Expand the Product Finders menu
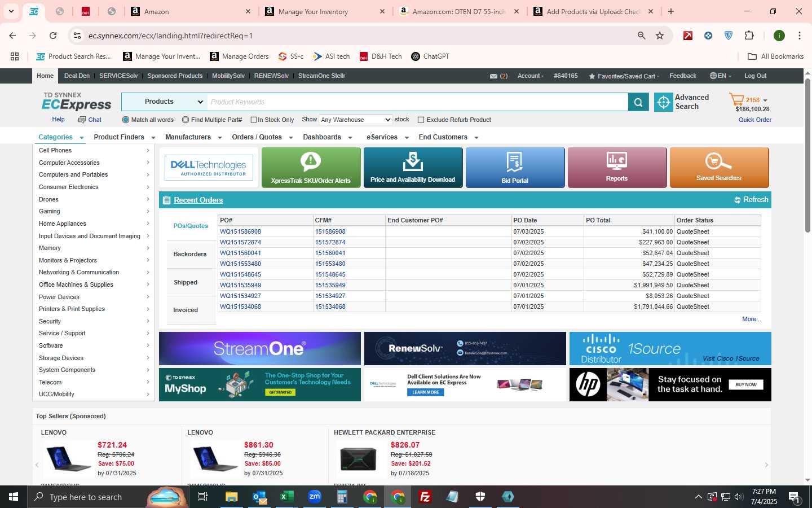This screenshot has width=812, height=508. [124, 137]
